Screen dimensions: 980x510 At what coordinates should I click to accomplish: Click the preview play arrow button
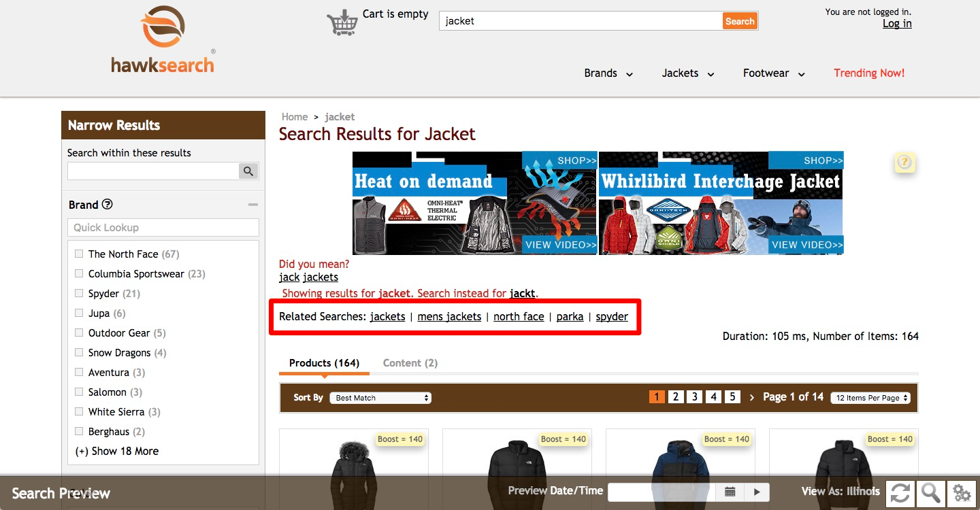coord(756,492)
